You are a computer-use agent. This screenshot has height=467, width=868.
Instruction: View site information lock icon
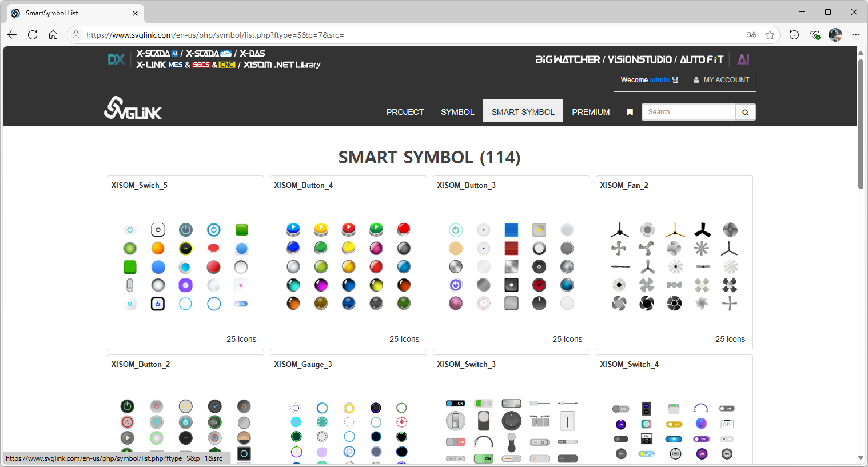click(76, 35)
